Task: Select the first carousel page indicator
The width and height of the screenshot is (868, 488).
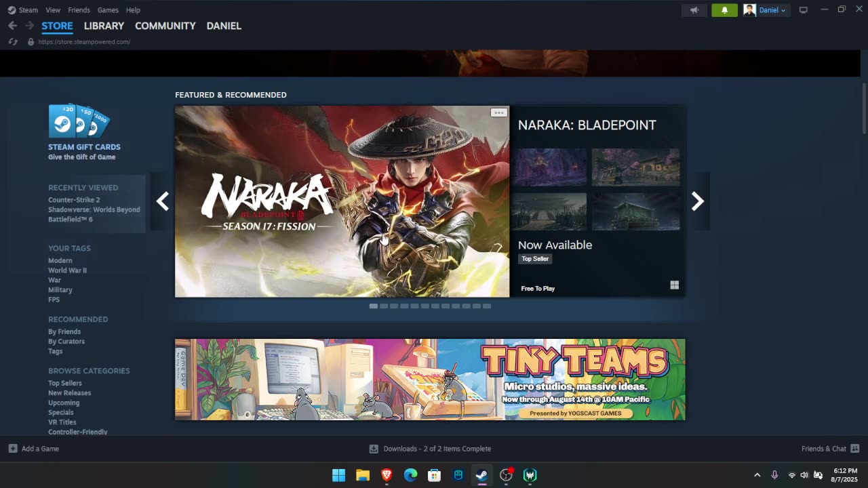Action: (x=373, y=306)
